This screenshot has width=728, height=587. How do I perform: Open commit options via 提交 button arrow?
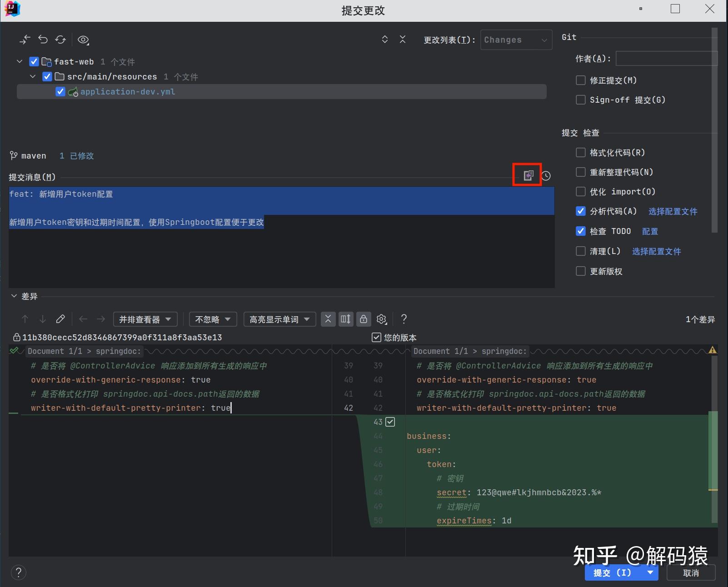(x=649, y=572)
